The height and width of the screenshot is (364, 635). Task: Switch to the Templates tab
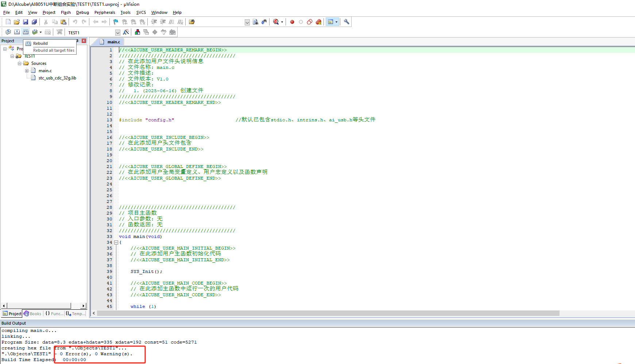pos(76,314)
